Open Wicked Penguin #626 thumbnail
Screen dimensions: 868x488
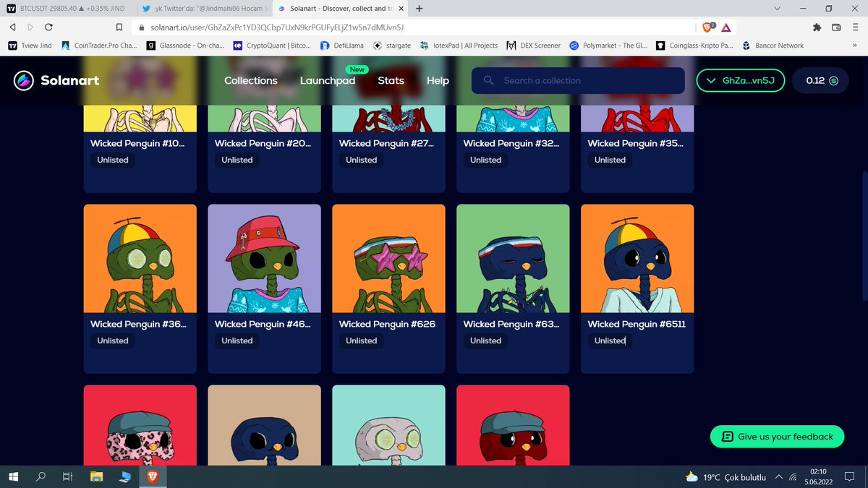tap(388, 259)
